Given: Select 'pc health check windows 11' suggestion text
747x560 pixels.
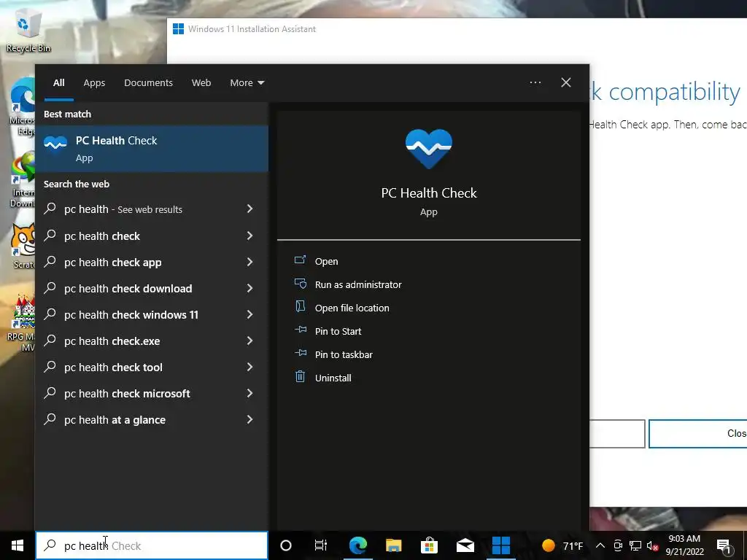Looking at the screenshot, I should point(131,314).
